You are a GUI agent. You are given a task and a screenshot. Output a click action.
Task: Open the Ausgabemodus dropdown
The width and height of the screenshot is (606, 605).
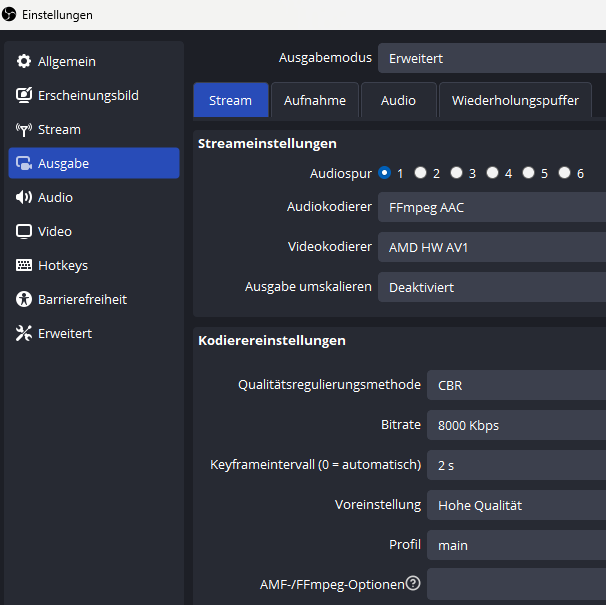click(x=492, y=58)
